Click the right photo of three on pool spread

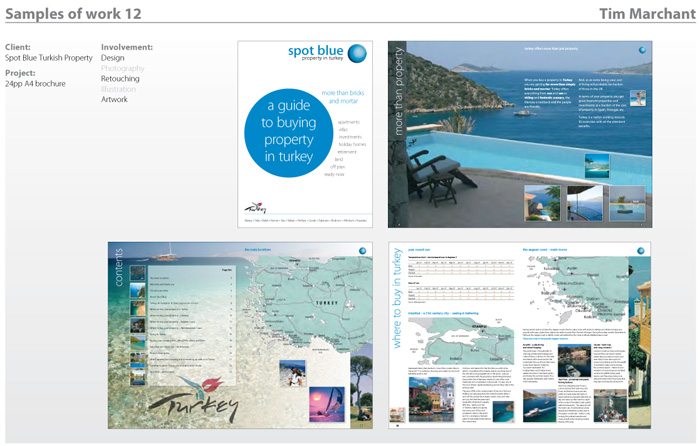(627, 203)
